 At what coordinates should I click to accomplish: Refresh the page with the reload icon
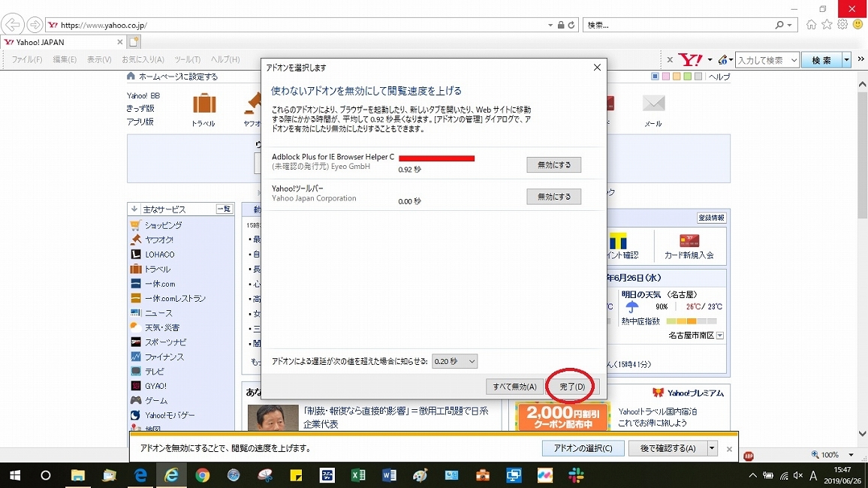pyautogui.click(x=571, y=25)
